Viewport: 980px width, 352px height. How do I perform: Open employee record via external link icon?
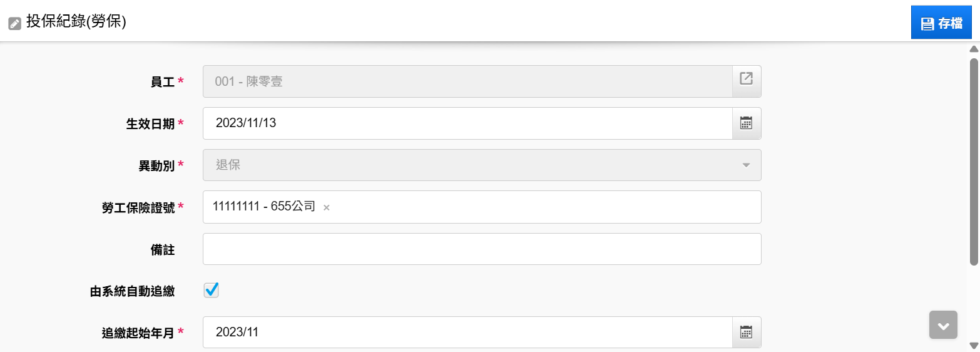746,79
